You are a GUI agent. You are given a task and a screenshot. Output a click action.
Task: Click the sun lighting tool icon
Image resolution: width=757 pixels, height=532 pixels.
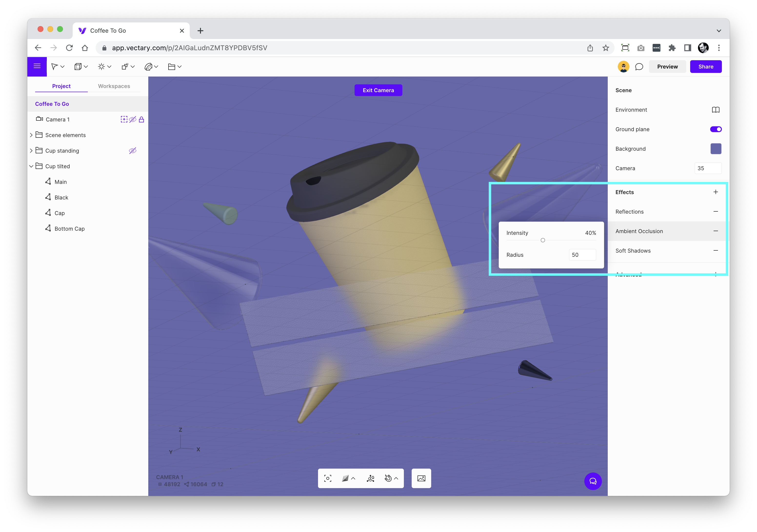tap(101, 67)
